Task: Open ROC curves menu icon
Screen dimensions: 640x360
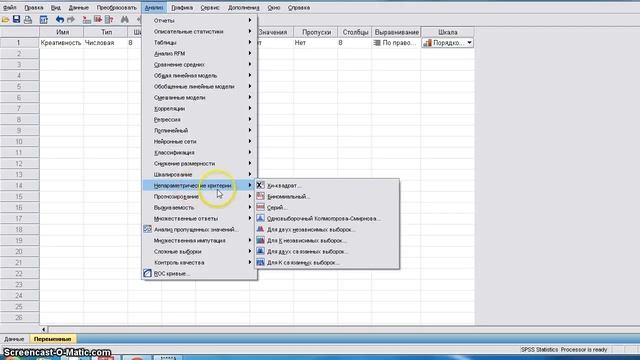Action: [x=147, y=273]
